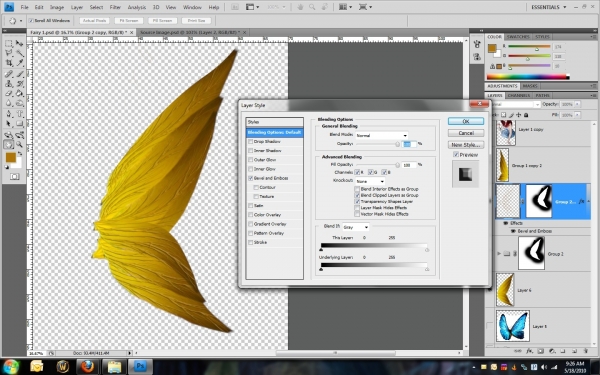Click Add layer style fx icon

tap(530, 351)
